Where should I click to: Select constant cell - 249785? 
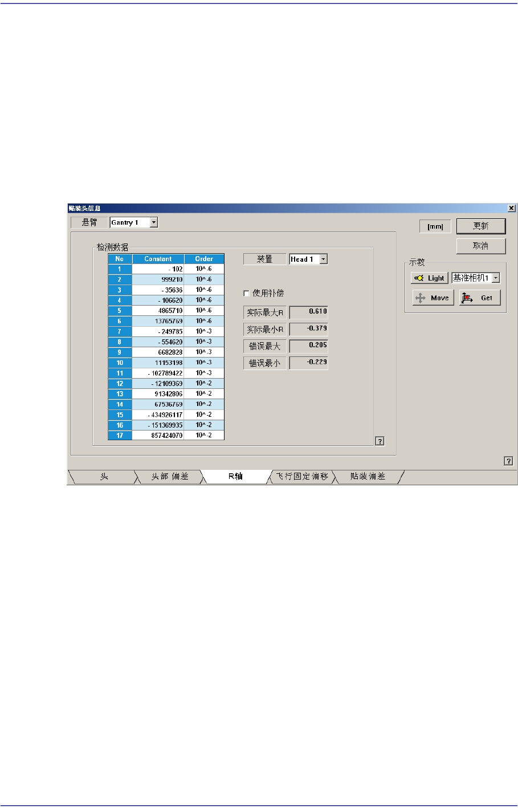[x=158, y=331]
